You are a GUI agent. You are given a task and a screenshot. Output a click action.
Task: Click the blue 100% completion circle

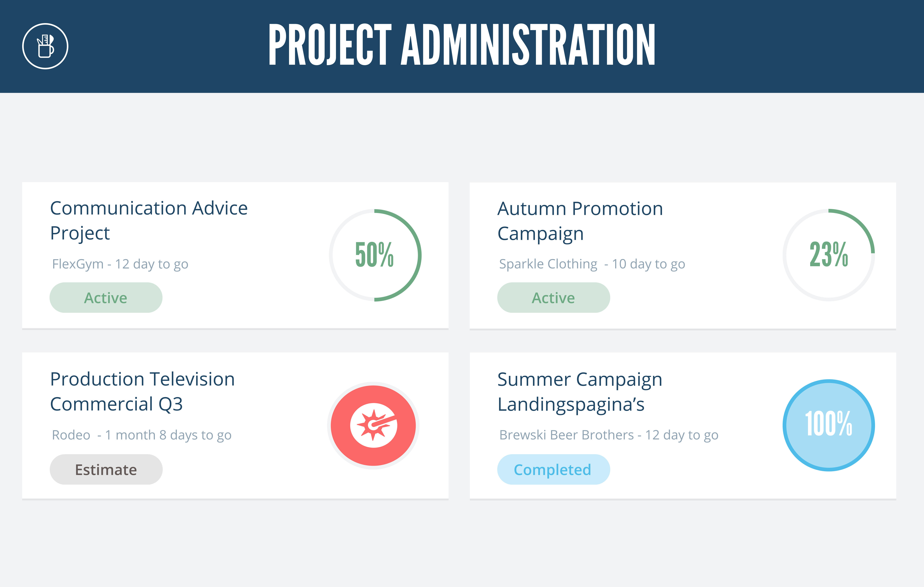pyautogui.click(x=828, y=425)
